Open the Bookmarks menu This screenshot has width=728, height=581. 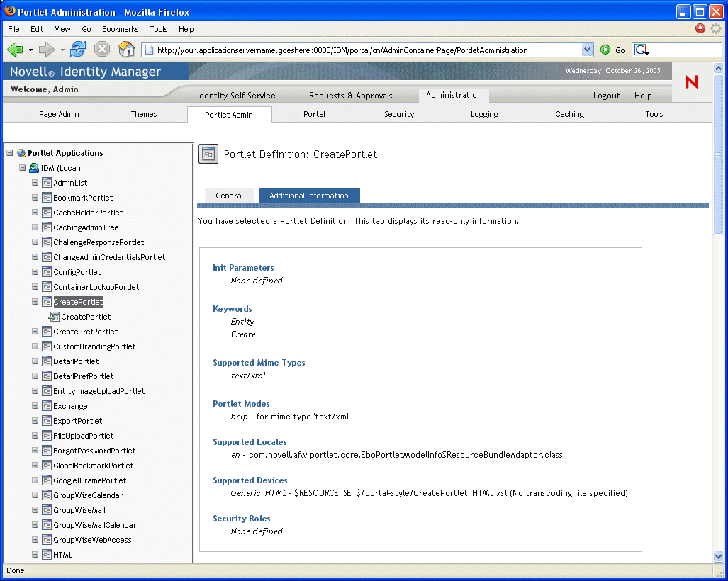tap(121, 29)
